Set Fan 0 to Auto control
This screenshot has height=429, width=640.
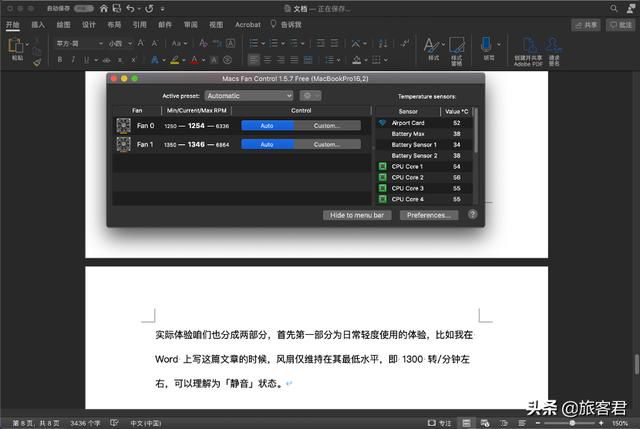click(267, 126)
